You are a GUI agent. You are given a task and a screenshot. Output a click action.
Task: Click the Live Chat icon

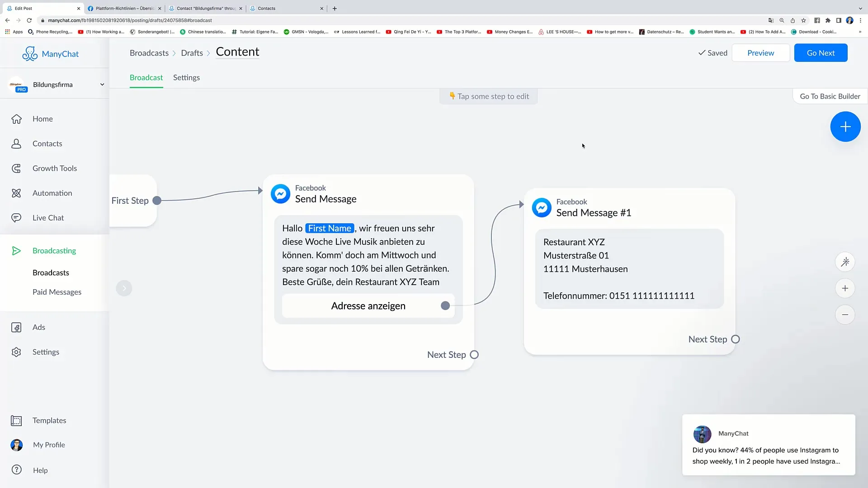tap(16, 217)
